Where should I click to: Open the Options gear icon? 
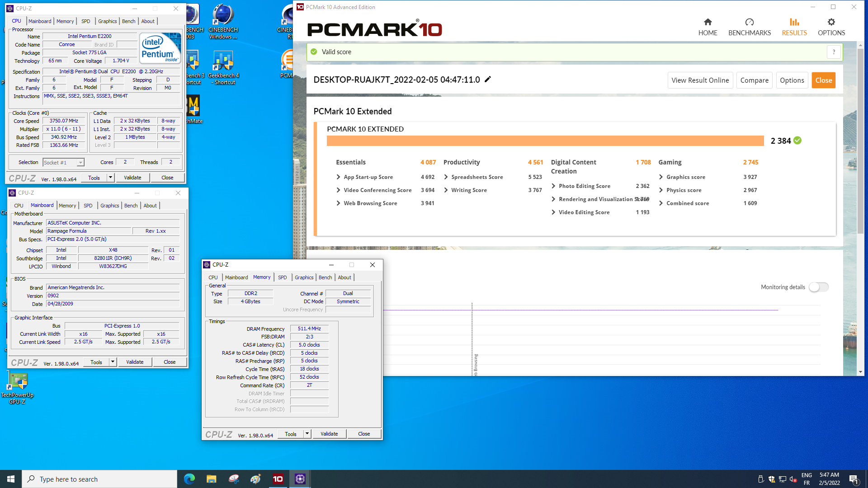pos(831,22)
